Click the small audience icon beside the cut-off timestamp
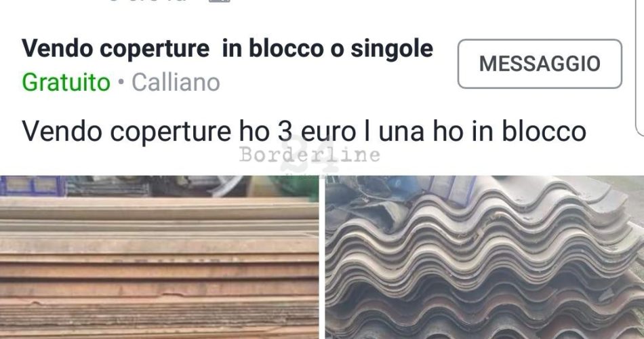 point(220,1)
